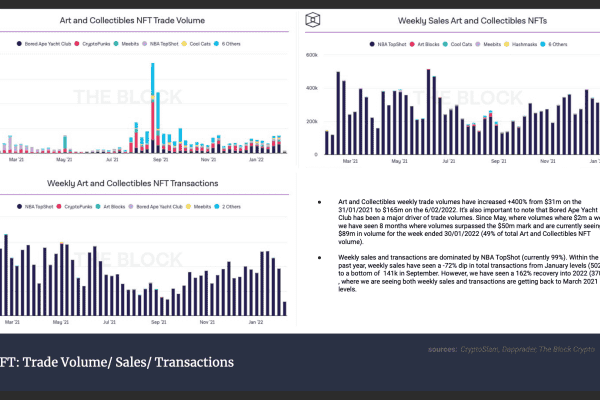Select the tallest Sep '21 bar in Trade Volume chart
The image size is (600, 400).
click(153, 108)
